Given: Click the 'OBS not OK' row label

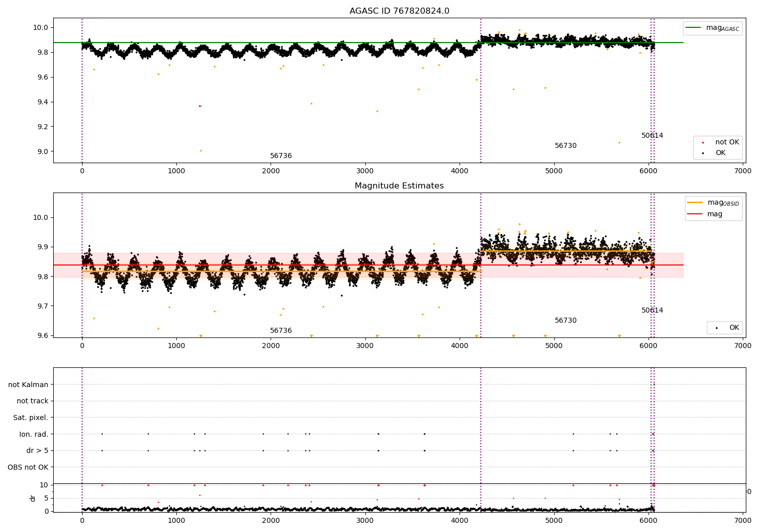Looking at the screenshot, I should point(28,467).
